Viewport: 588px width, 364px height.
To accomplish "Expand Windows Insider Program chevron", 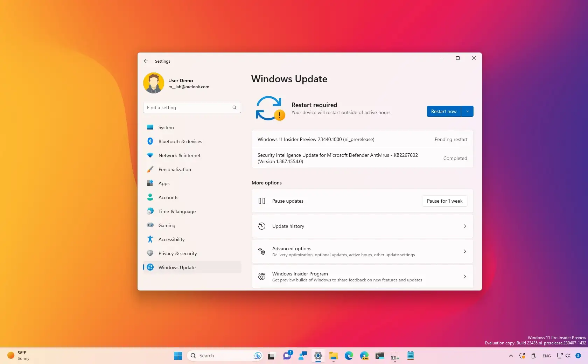I will [x=465, y=276].
